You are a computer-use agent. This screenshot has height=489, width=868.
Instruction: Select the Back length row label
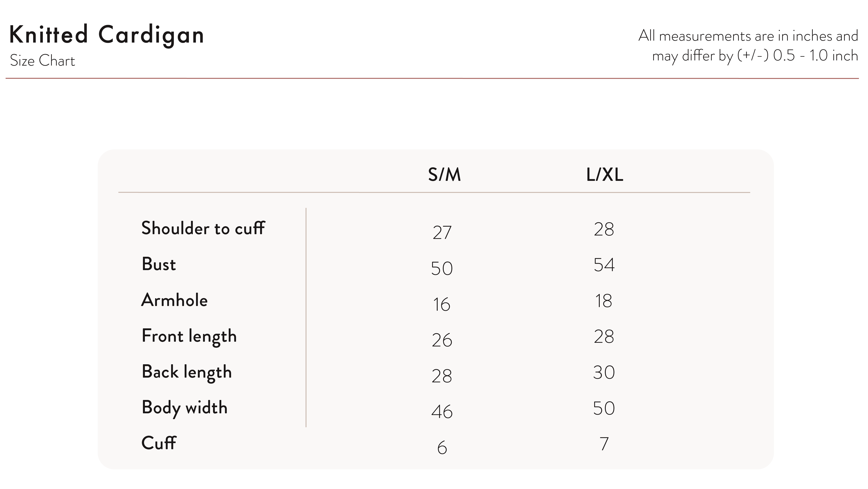click(187, 372)
